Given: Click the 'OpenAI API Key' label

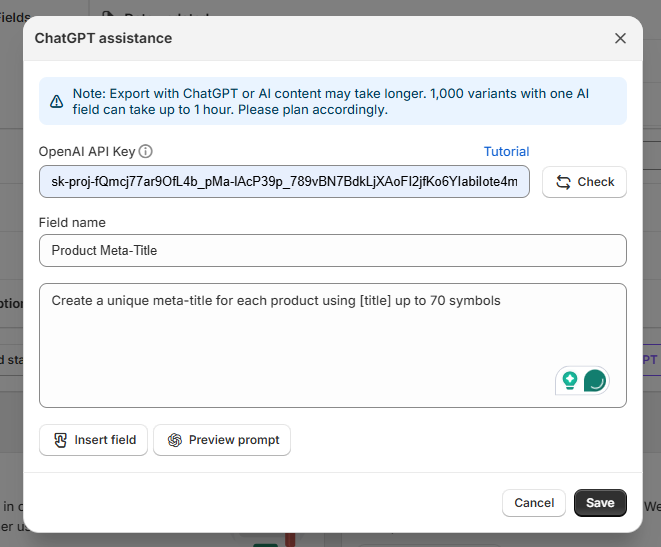Looking at the screenshot, I should click(87, 151).
